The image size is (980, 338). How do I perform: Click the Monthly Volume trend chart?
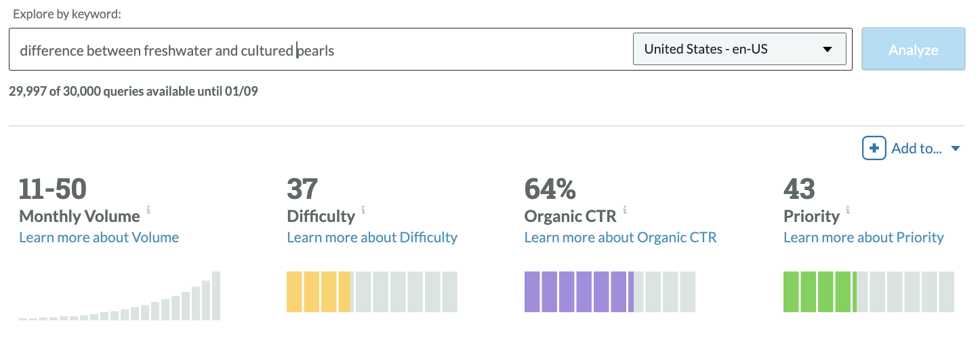click(120, 297)
